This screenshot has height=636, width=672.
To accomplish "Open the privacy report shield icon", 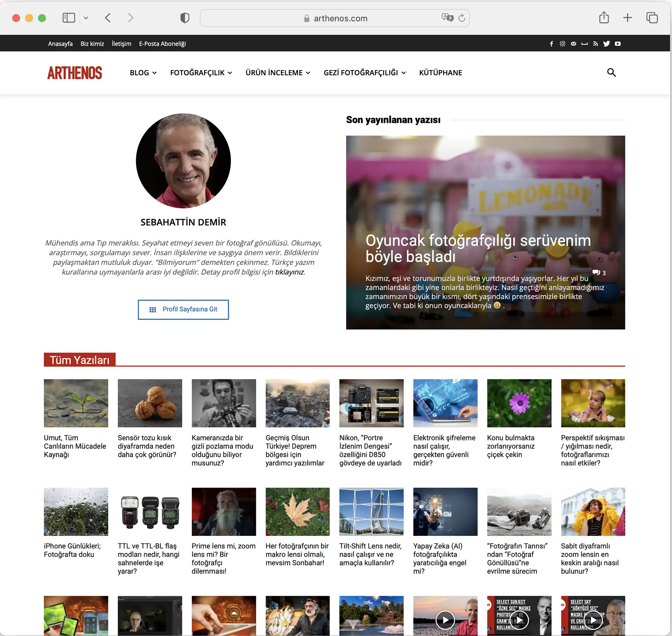I will pos(185,18).
